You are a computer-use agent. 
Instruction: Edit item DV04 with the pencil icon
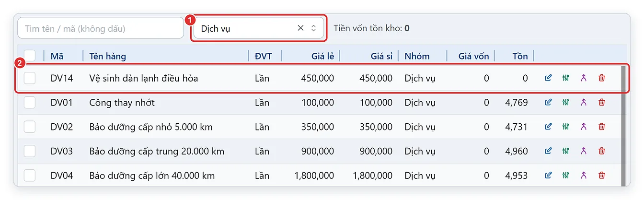[x=549, y=176]
